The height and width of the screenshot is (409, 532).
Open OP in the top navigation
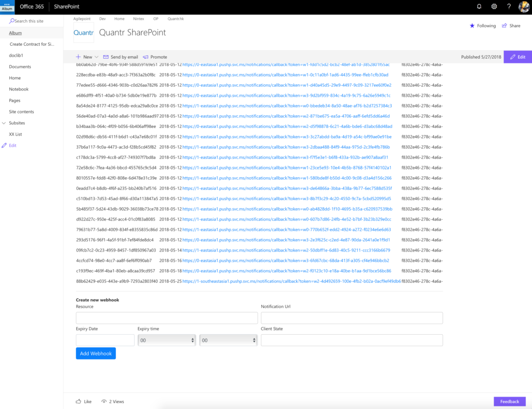(156, 19)
